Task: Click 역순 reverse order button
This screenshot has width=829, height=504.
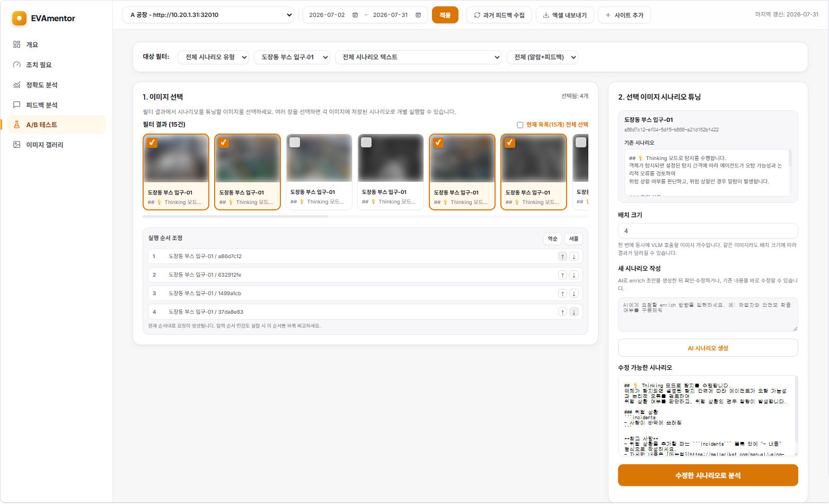Action: (x=552, y=239)
